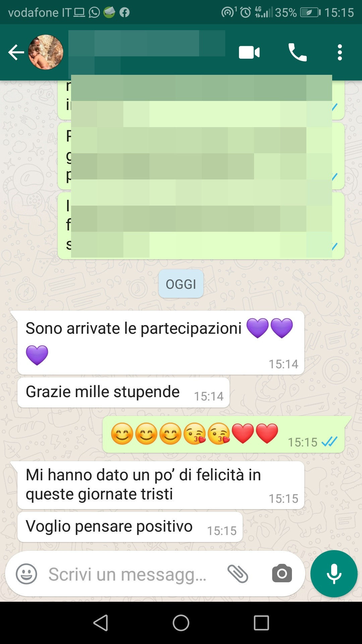Tap the sent emoji message bubble
The width and height of the screenshot is (362, 644).
[x=224, y=434]
